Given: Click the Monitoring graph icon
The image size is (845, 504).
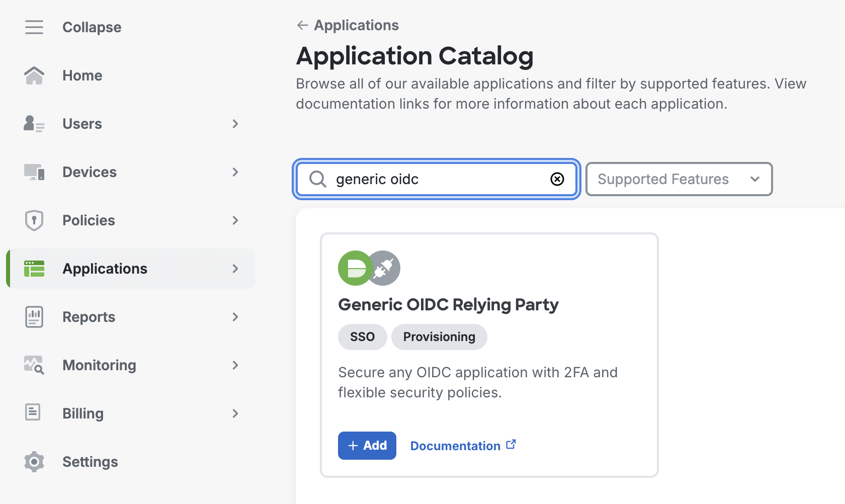Looking at the screenshot, I should tap(34, 365).
